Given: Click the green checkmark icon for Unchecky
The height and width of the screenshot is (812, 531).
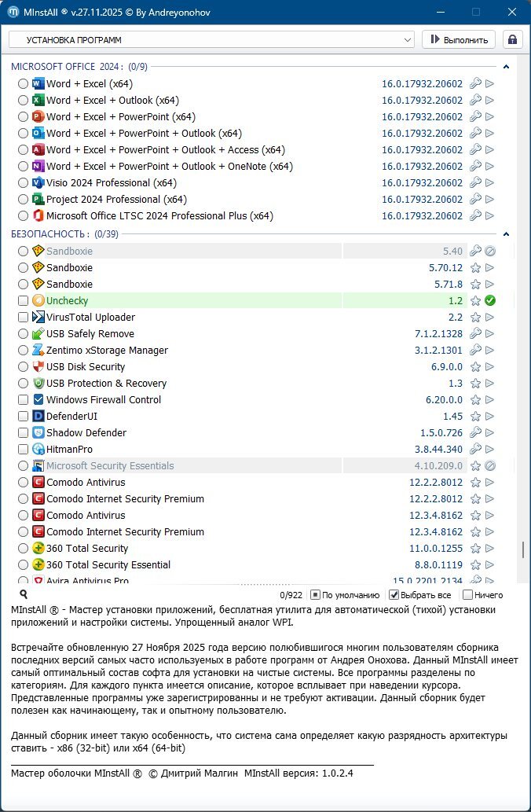Looking at the screenshot, I should coord(490,301).
